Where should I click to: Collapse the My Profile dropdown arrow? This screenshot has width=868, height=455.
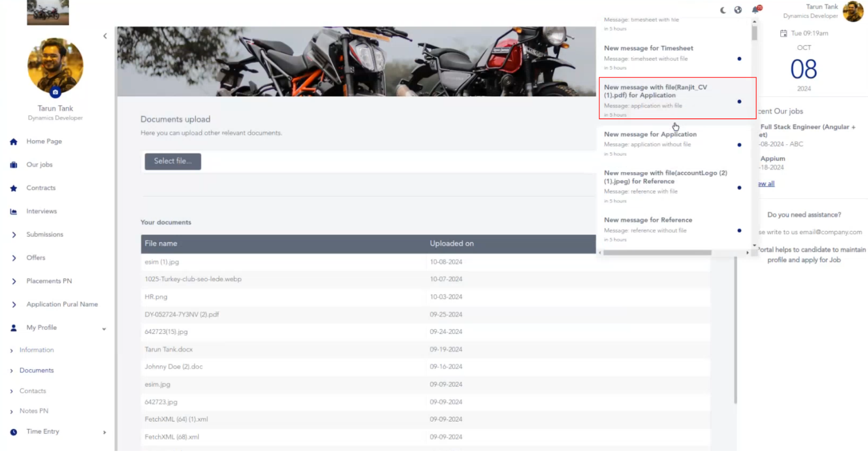[x=104, y=329]
